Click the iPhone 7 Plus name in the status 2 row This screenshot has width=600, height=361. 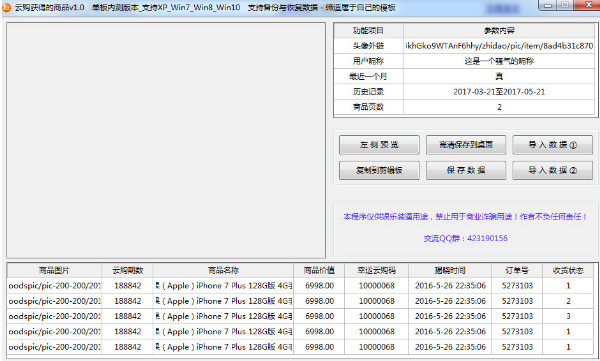tap(223, 301)
